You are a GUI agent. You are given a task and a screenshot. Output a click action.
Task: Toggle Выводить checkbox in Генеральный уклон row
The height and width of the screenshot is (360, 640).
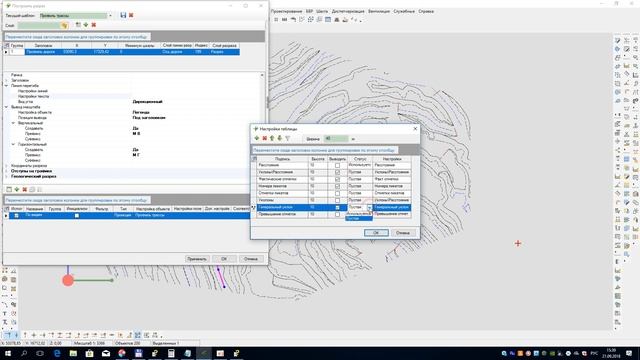coord(337,207)
